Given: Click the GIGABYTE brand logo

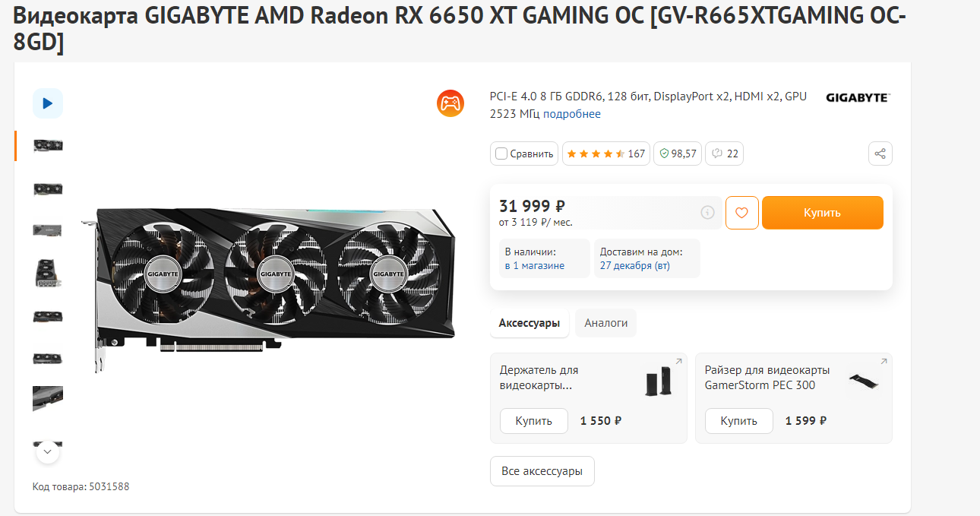Looking at the screenshot, I should 858,97.
